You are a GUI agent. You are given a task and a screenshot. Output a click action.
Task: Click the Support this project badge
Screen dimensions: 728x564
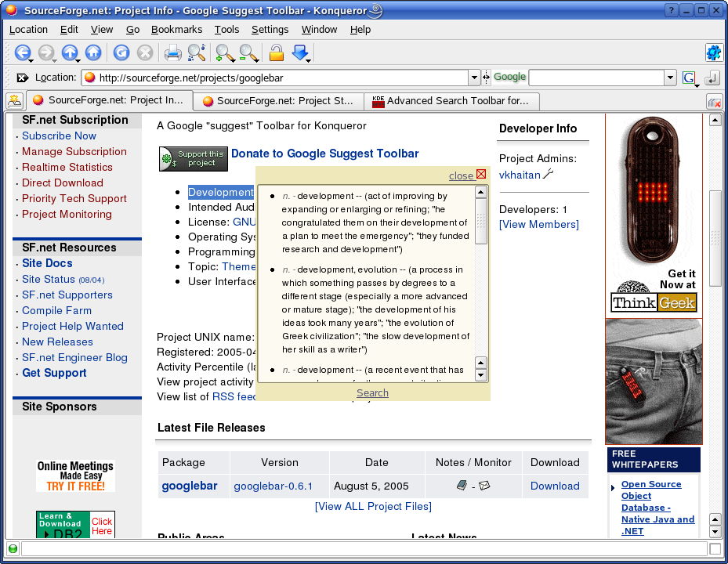193,159
